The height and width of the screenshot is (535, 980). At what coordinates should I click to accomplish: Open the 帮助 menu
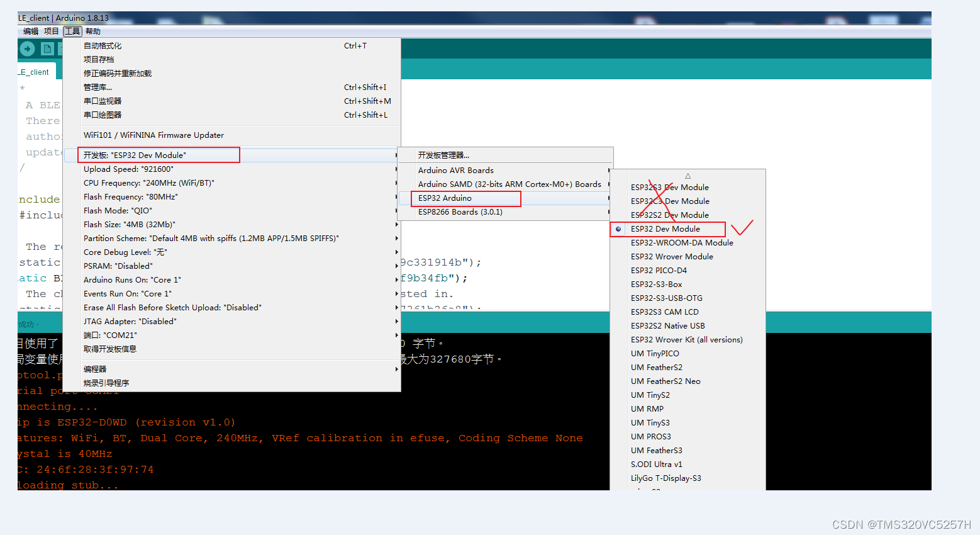pyautogui.click(x=93, y=31)
